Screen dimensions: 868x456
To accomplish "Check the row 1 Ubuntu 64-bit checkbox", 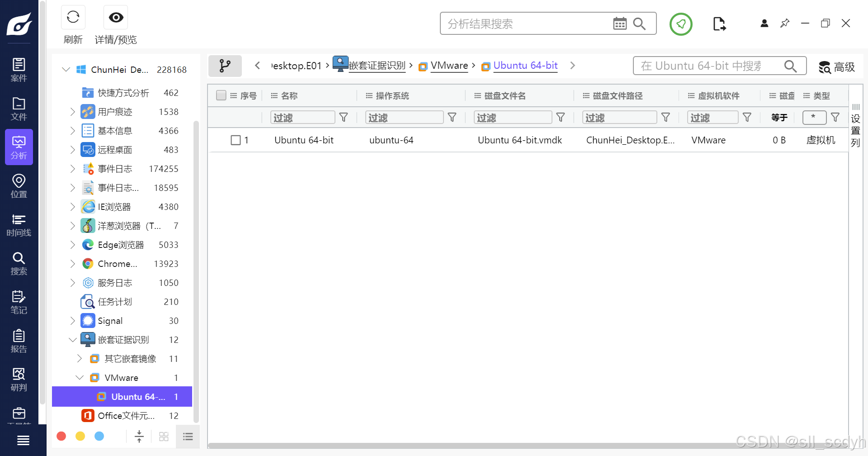I will point(236,140).
